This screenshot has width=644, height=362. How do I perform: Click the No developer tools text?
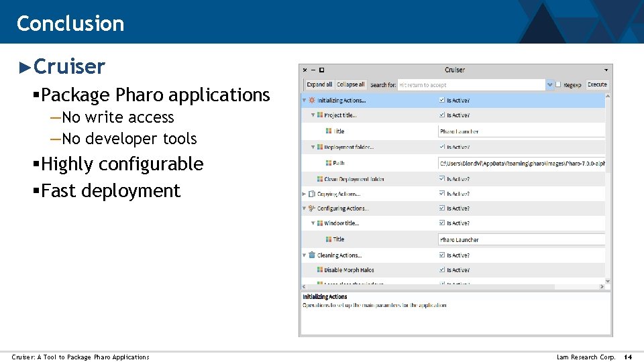[x=129, y=139]
